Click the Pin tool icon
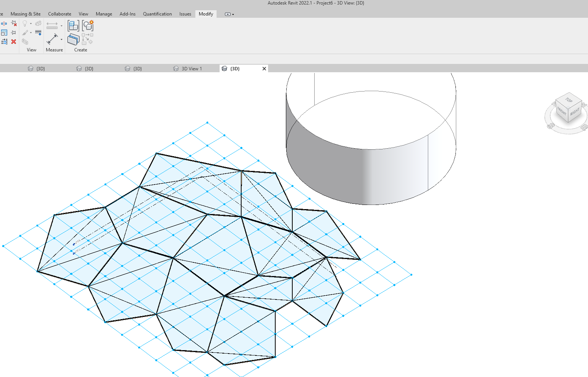This screenshot has width=588, height=377. click(14, 32)
